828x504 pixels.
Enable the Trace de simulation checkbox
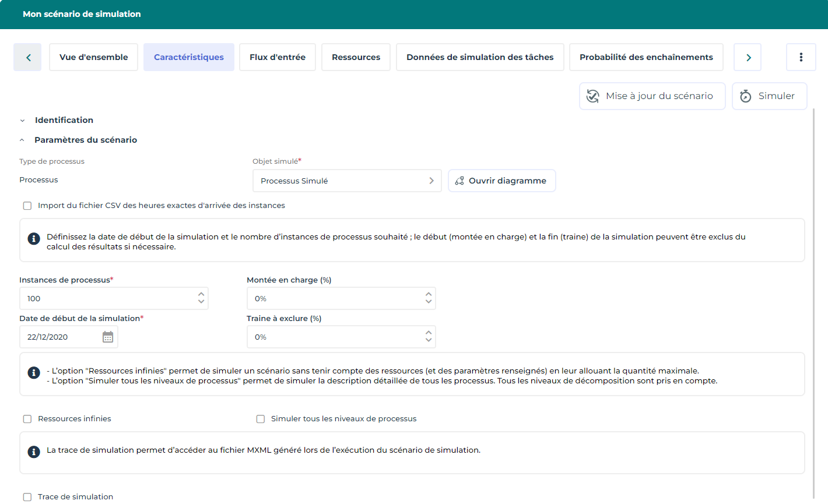(27, 497)
